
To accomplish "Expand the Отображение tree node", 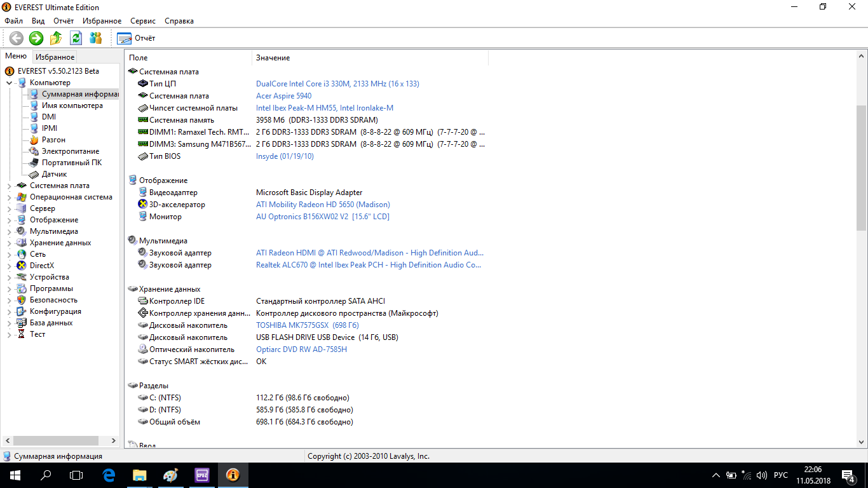I will [10, 220].
